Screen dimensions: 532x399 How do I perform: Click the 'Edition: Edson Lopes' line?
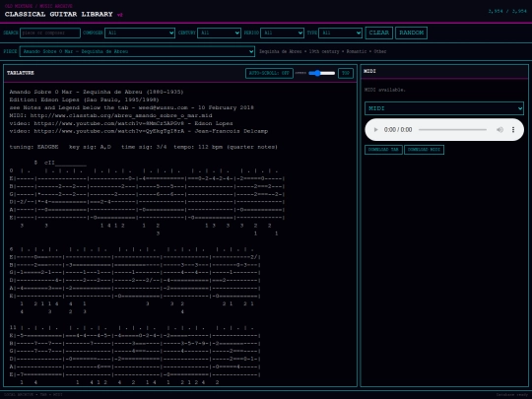click(84, 100)
